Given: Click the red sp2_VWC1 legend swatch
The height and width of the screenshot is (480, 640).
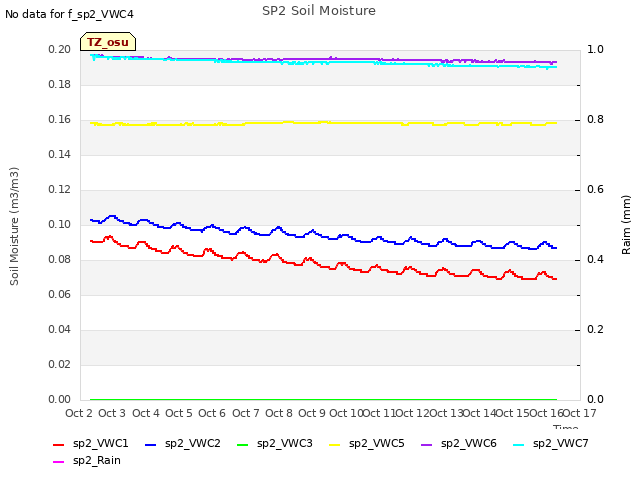Looking at the screenshot, I should coord(59,444).
